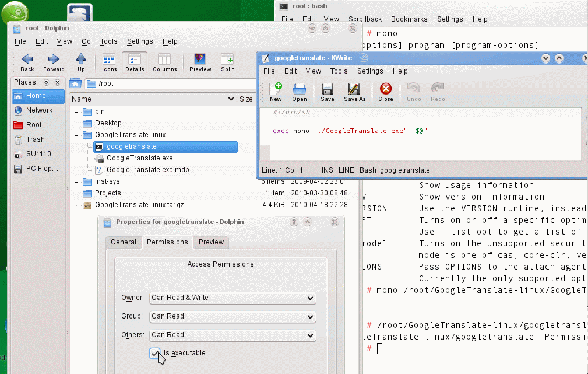Collapse the GoogleTranslate-linux folder
The width and height of the screenshot is (588, 374).
(76, 135)
